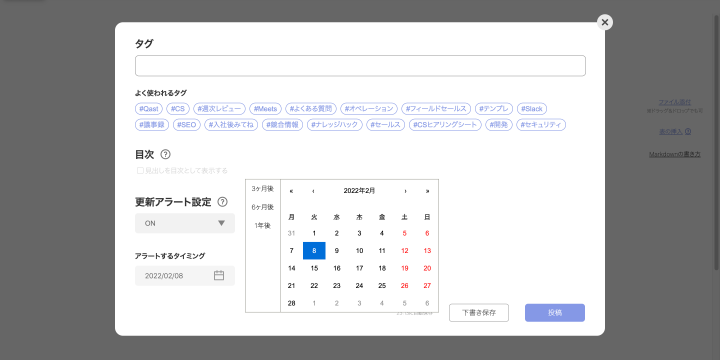The height and width of the screenshot is (360, 720).
Task: Pick February 15 in the calendar
Action: [314, 268]
